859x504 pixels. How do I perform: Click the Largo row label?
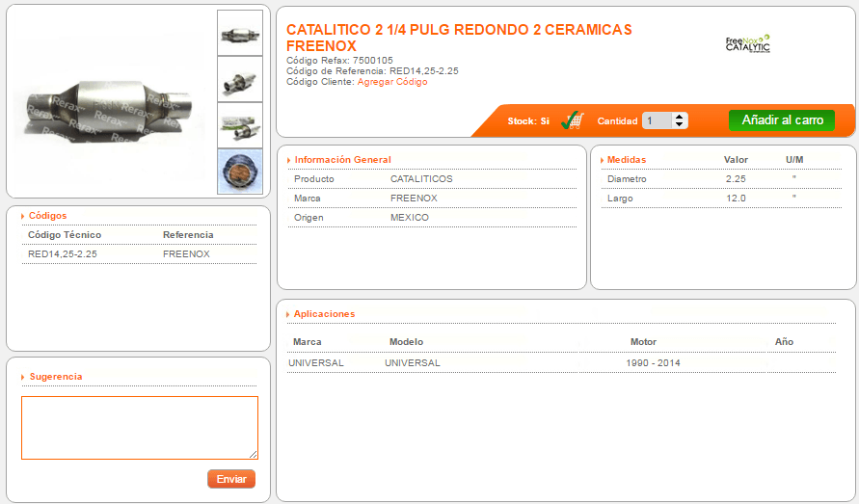(620, 199)
